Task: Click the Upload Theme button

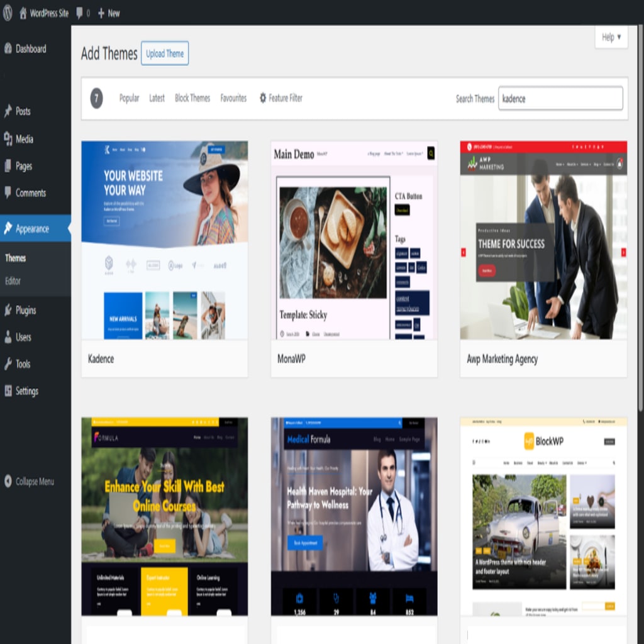Action: (165, 53)
